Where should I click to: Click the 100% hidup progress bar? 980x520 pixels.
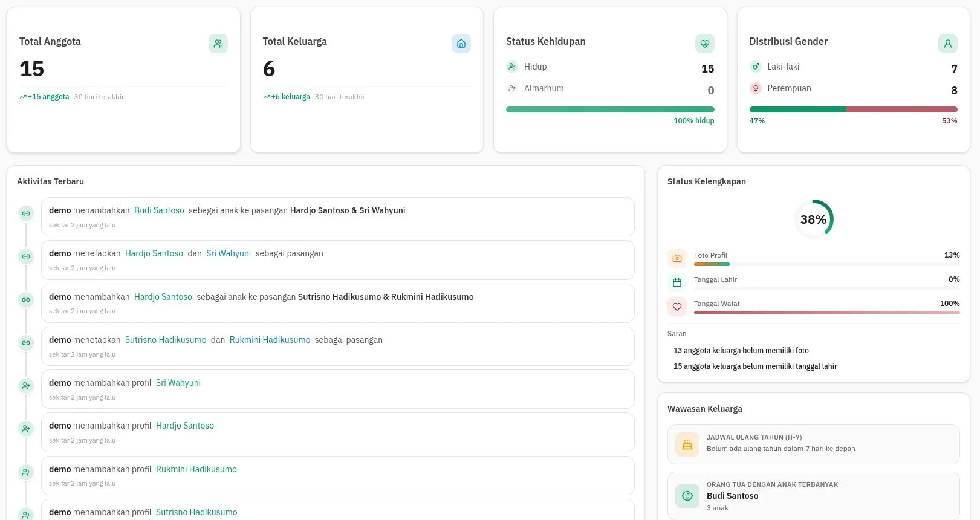[x=610, y=109]
